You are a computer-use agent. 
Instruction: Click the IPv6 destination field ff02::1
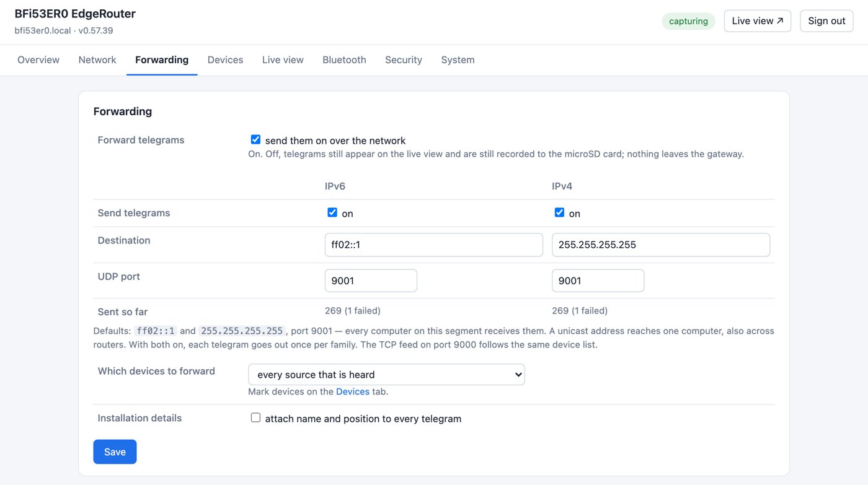[x=434, y=245]
